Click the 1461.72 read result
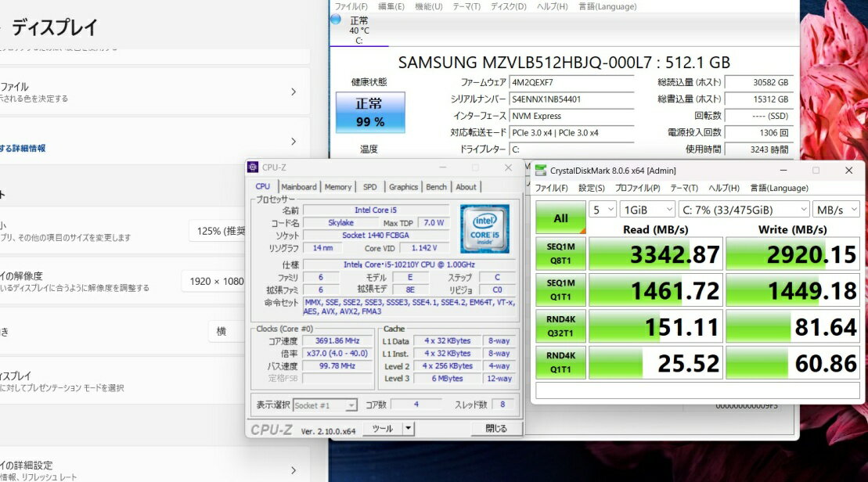This screenshot has height=482, width=868. 655,290
